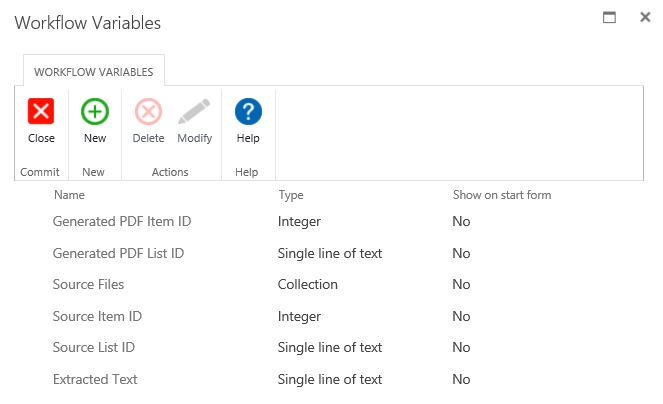Click Single line of text for Extracted Text
663x404 pixels.
click(330, 379)
